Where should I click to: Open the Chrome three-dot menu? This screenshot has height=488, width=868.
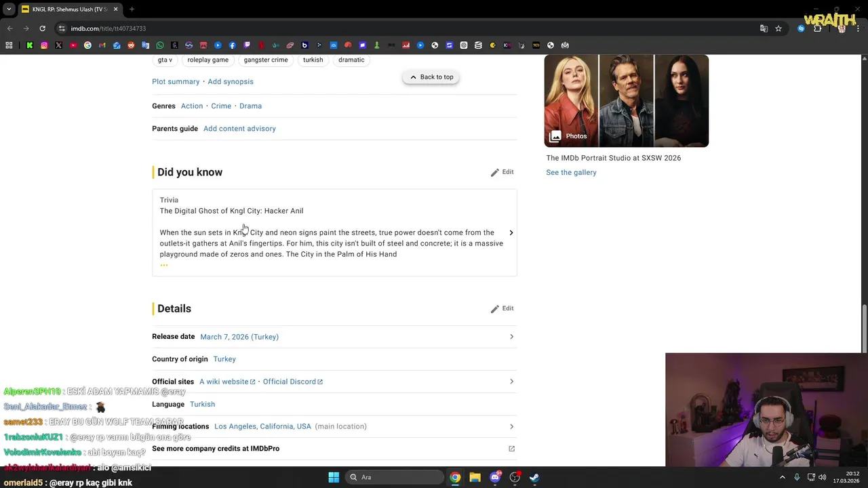857,28
